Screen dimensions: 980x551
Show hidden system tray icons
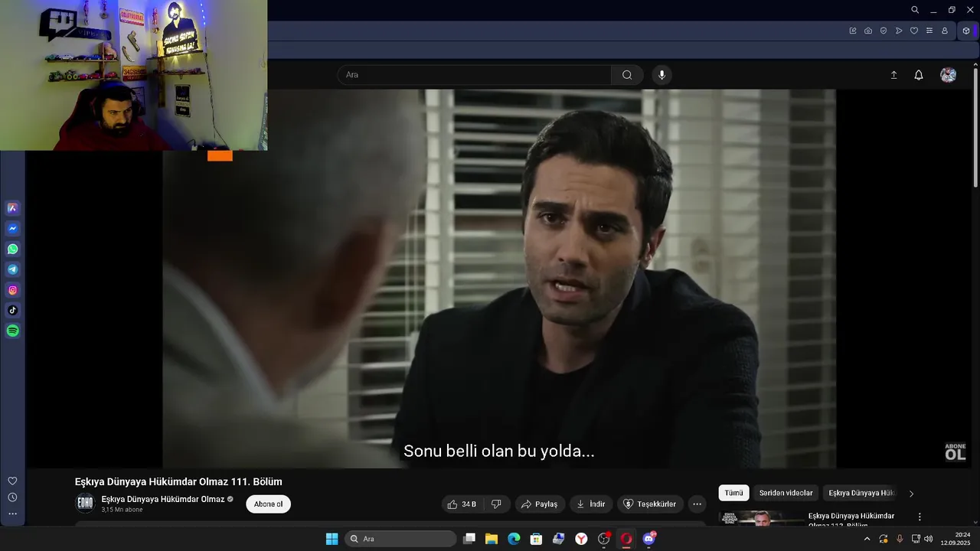pyautogui.click(x=867, y=539)
